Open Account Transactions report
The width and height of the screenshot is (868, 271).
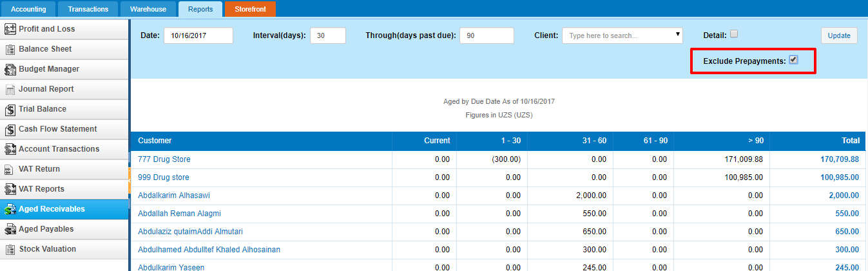tap(64, 149)
